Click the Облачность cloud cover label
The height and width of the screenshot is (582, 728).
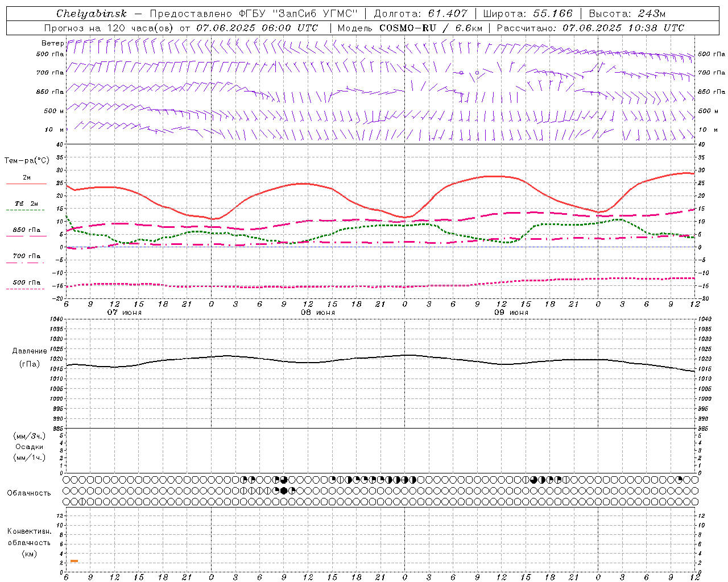pyautogui.click(x=29, y=493)
